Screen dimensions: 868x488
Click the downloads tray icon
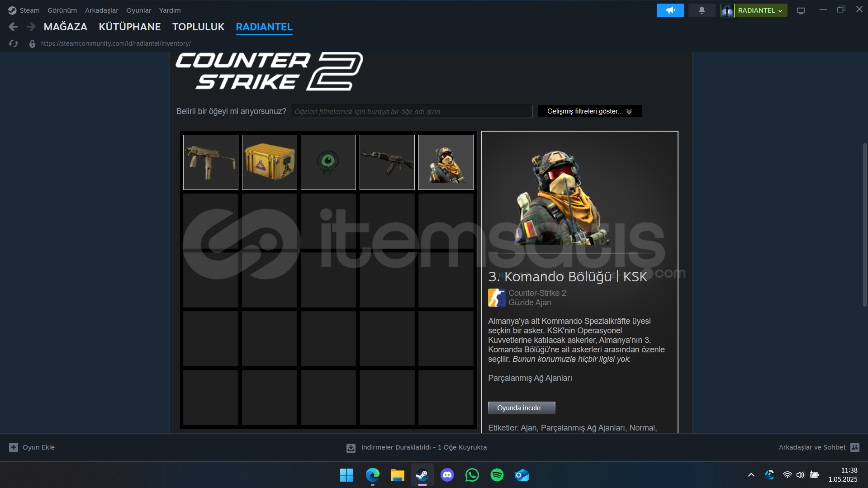351,448
